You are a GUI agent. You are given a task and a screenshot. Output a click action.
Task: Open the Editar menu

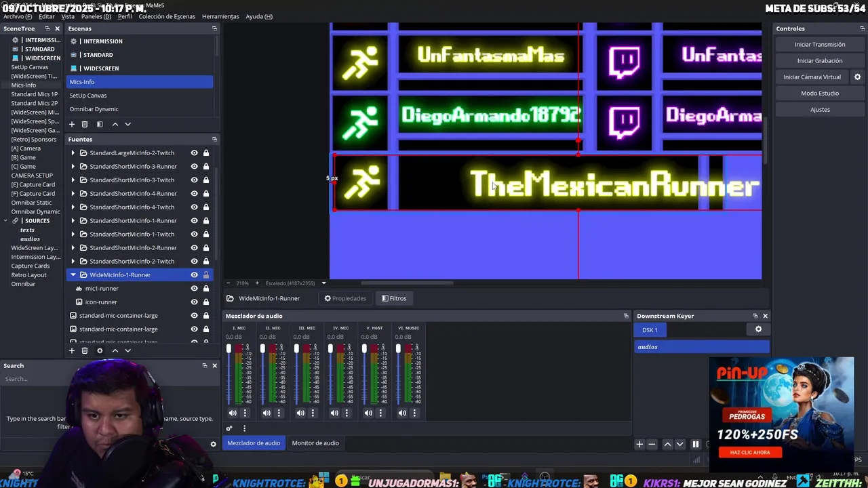coord(47,16)
